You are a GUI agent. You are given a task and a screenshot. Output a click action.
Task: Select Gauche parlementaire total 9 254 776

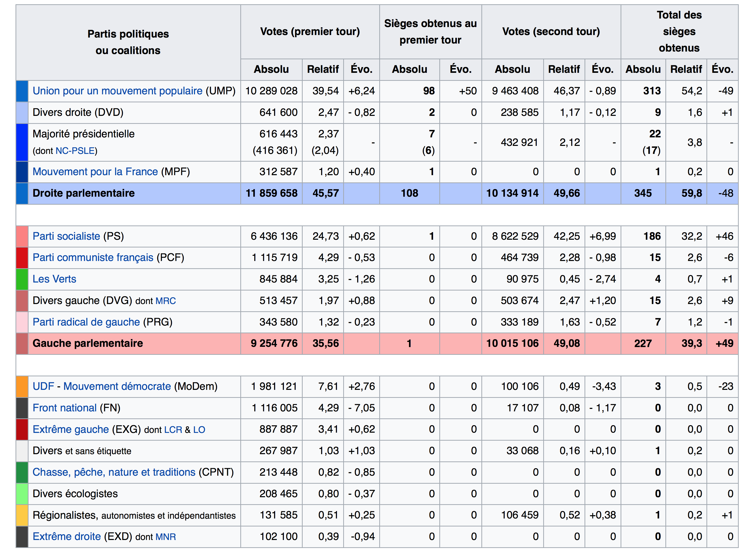(274, 343)
